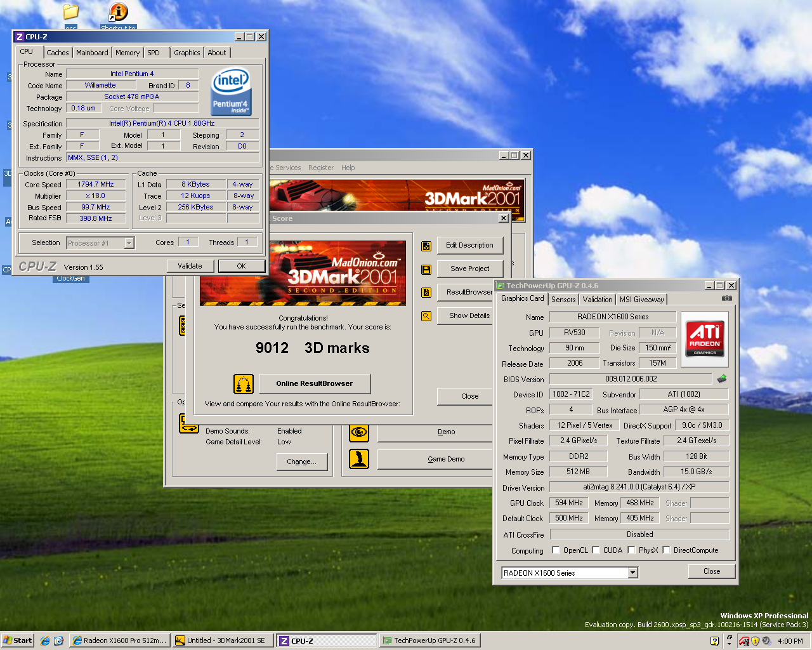Click the security shield tray icon

pos(756,641)
